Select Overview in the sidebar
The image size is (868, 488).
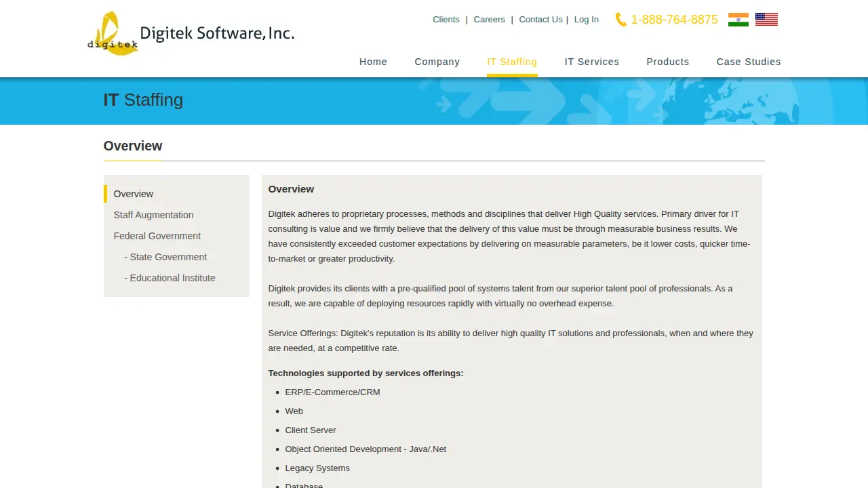click(134, 194)
